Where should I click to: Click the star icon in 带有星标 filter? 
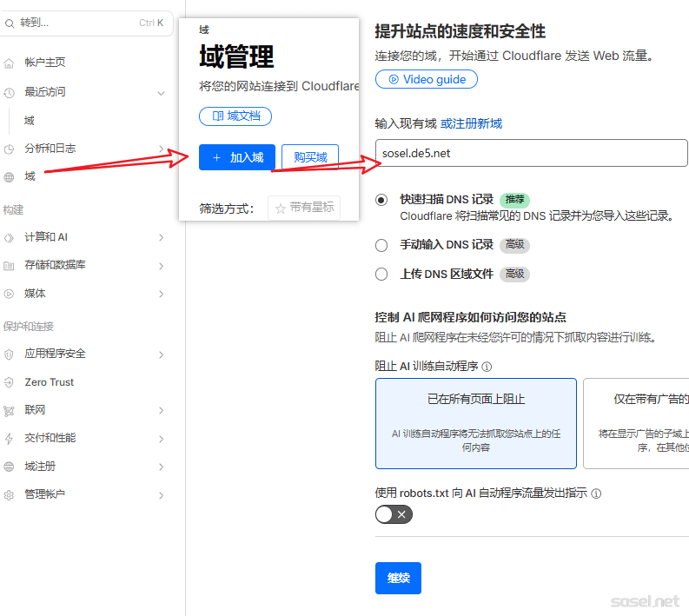tap(281, 209)
